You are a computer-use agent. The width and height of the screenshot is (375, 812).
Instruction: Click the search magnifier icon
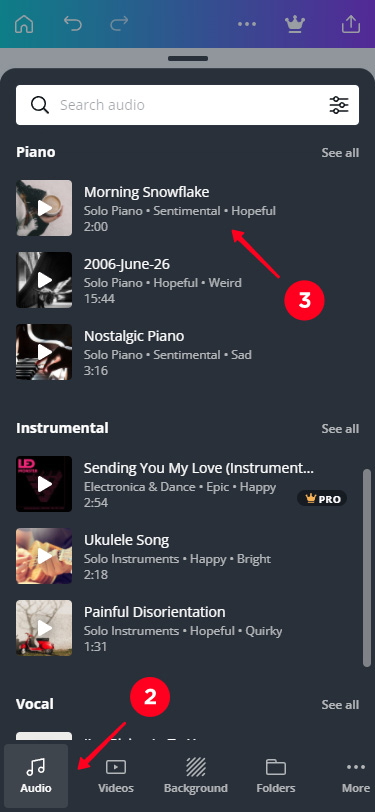click(x=39, y=105)
